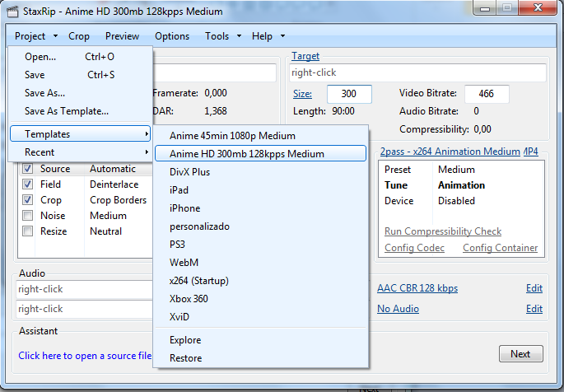The width and height of the screenshot is (564, 392).
Task: Enable the Noise filter checkbox
Action: pos(27,216)
